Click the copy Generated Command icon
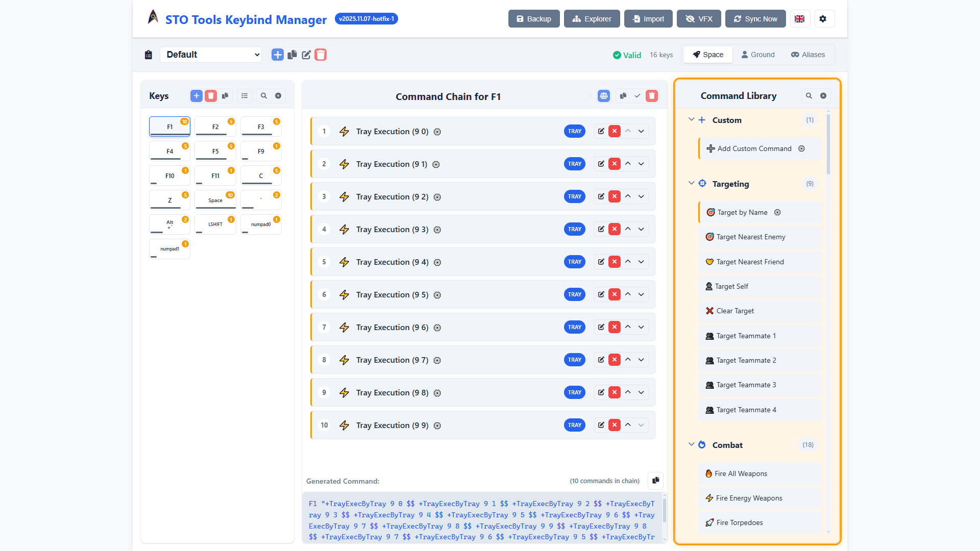 (655, 481)
